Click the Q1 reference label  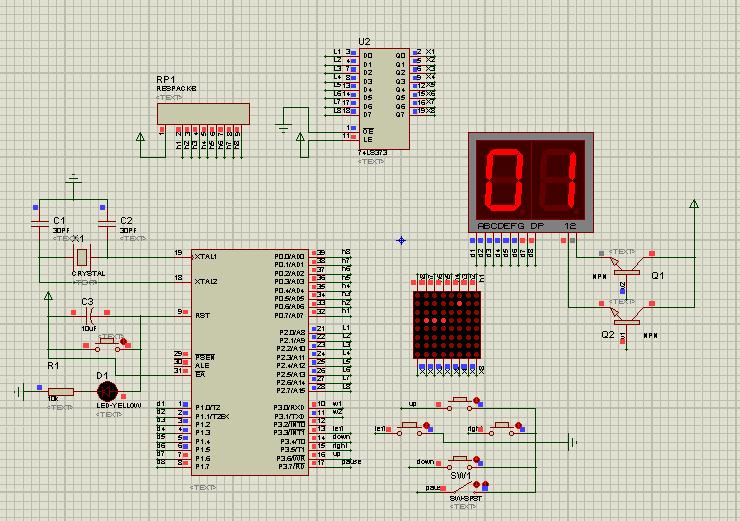[657, 276]
